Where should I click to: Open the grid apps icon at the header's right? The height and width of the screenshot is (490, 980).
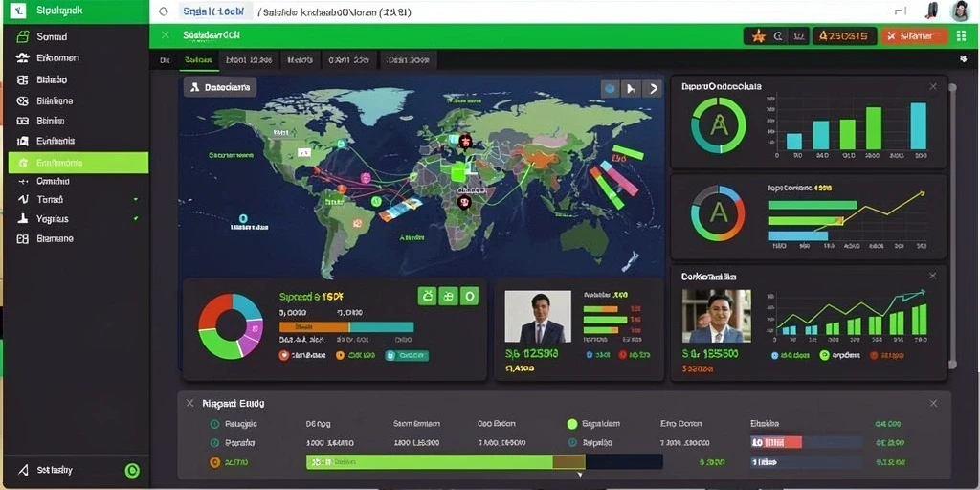[x=961, y=35]
